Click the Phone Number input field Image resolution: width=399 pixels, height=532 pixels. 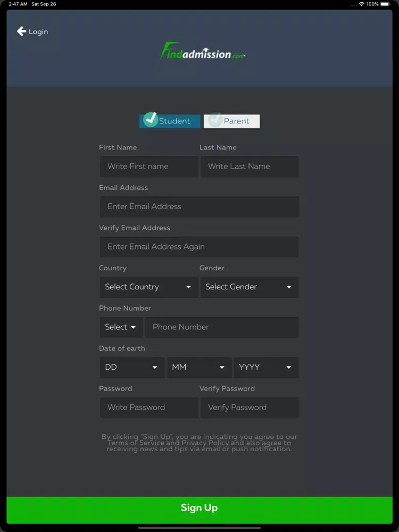pos(222,327)
